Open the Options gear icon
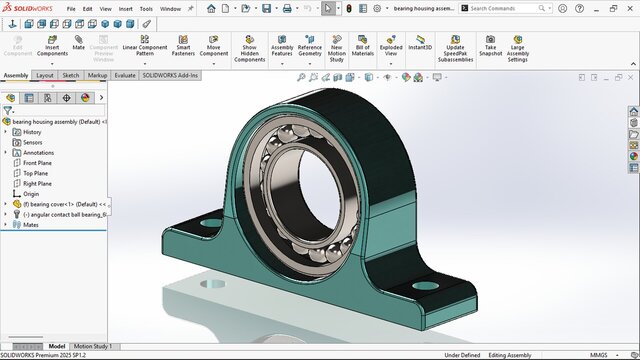Viewport: 640px width, 360px height. pyautogui.click(x=377, y=8)
